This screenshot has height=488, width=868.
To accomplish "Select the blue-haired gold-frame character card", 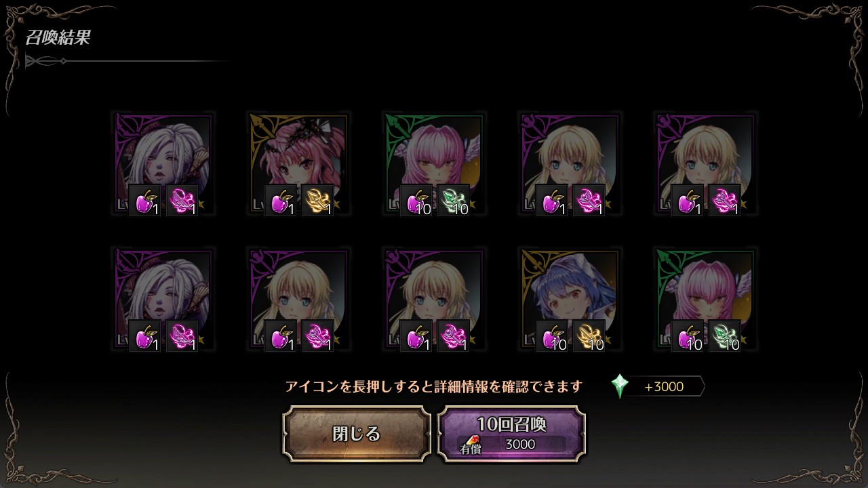I will [x=570, y=299].
